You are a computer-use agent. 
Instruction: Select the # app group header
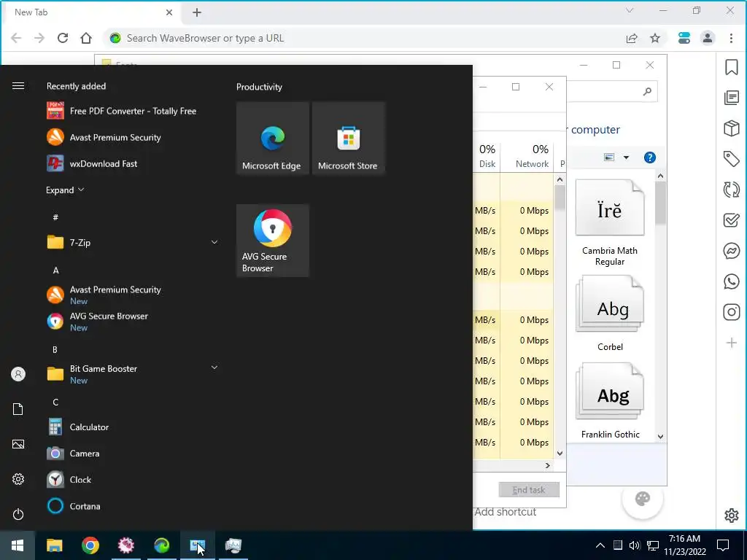click(x=55, y=217)
